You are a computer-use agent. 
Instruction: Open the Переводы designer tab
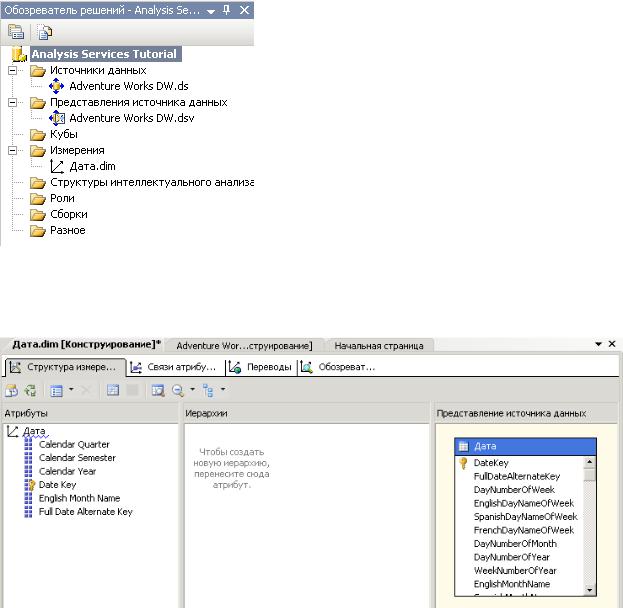260,367
